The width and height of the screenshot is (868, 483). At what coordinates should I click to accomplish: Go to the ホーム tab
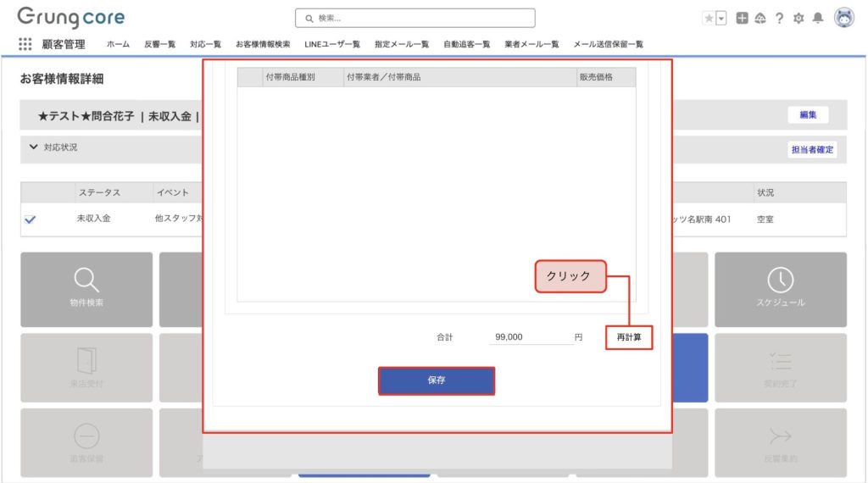coord(118,44)
